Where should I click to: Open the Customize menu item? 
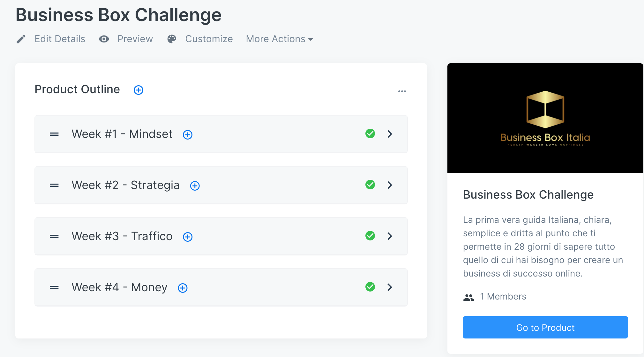[x=209, y=39]
